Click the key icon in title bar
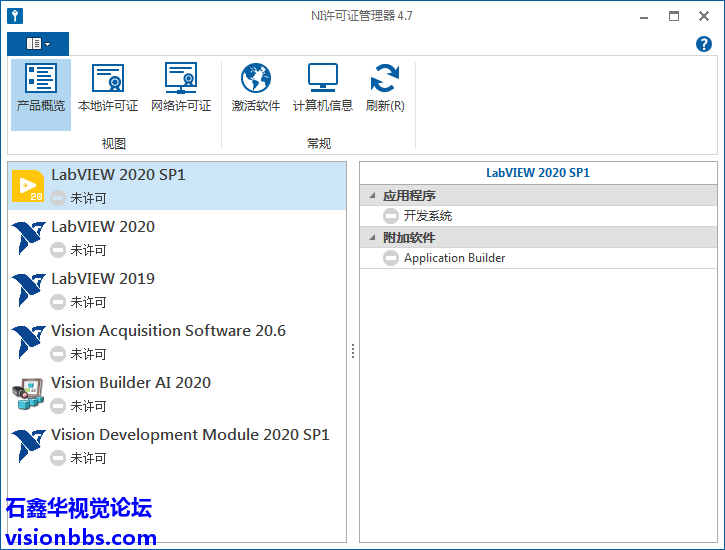This screenshot has height=550, width=725. point(15,16)
